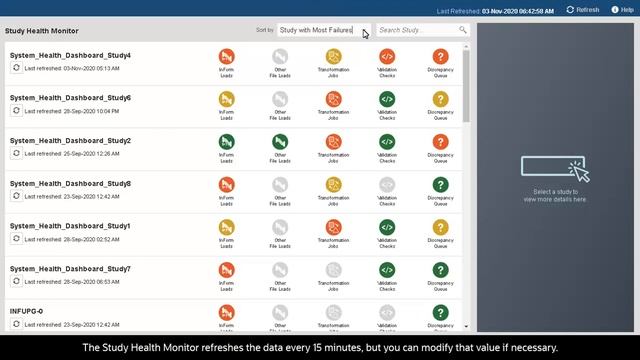Screen dimensions: 640x360
Task: Open Help in the header
Action: (622, 10)
